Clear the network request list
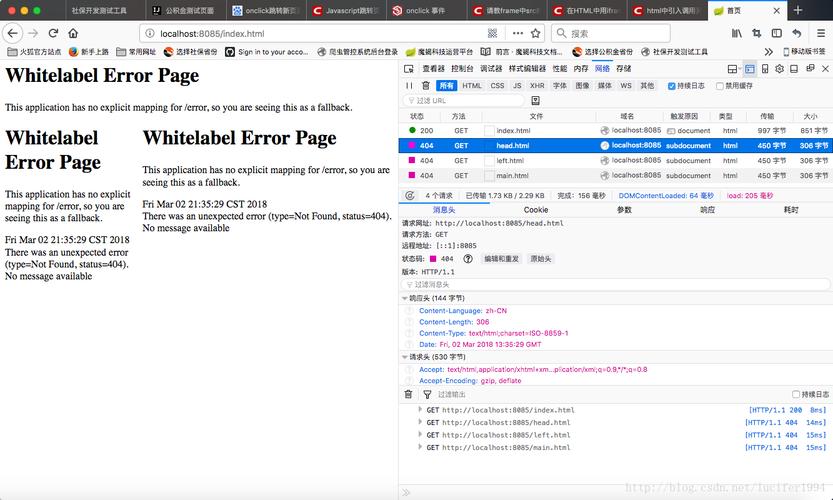This screenshot has width=833, height=500. pos(426,86)
